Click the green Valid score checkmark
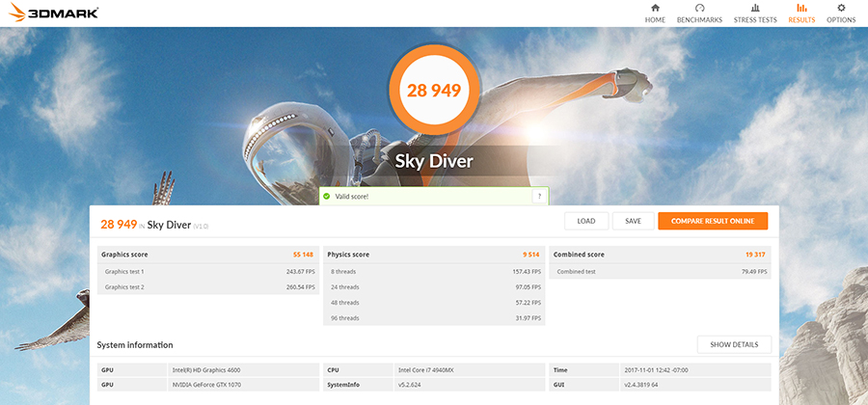 point(327,196)
